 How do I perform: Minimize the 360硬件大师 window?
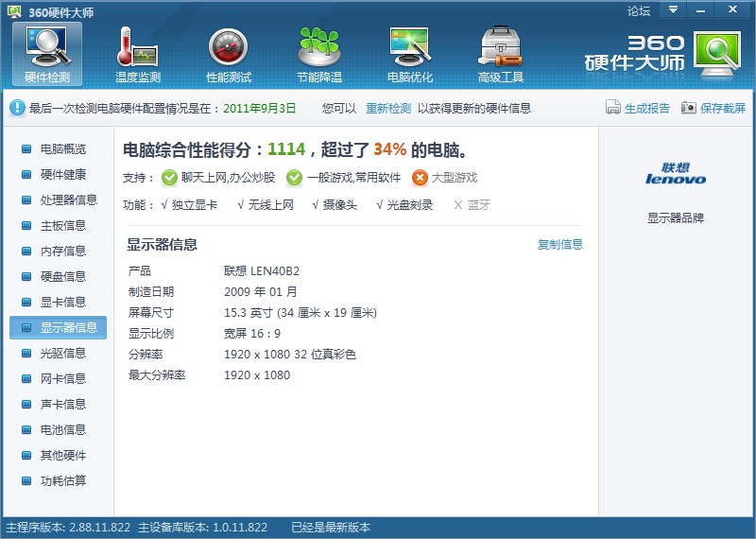[700, 9]
